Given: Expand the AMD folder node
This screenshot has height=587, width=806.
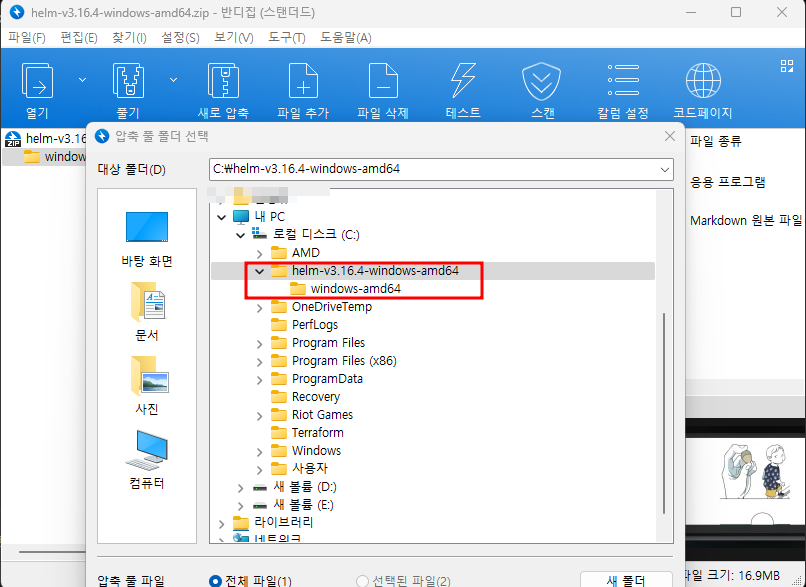Looking at the screenshot, I should pyautogui.click(x=260, y=253).
